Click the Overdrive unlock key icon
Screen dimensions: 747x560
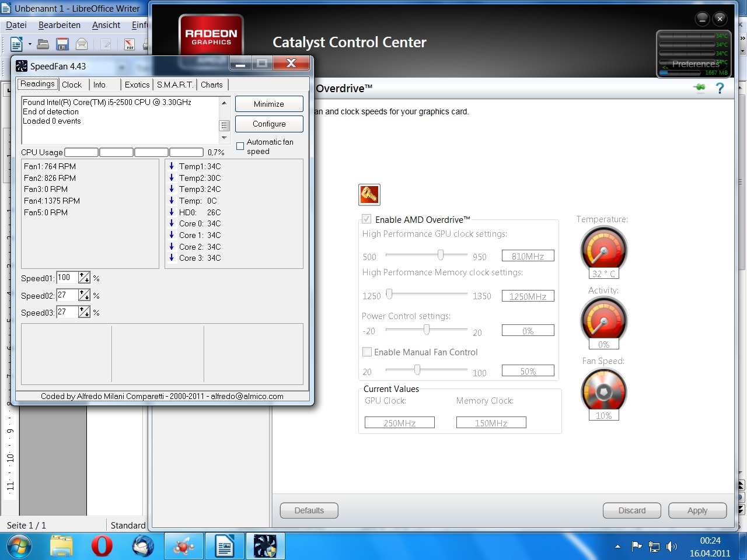[369, 195]
